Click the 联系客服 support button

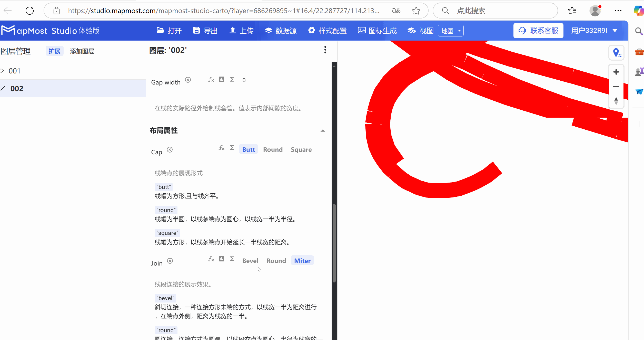click(x=538, y=30)
